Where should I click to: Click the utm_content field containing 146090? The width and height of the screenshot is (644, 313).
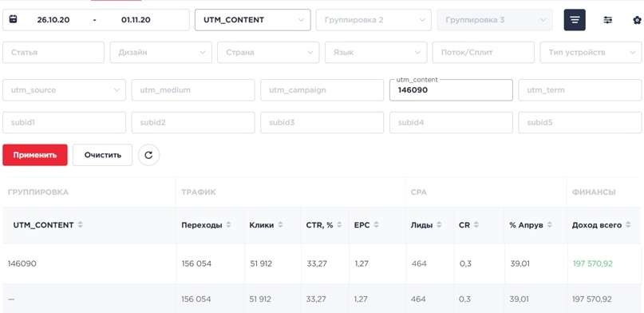tap(451, 90)
